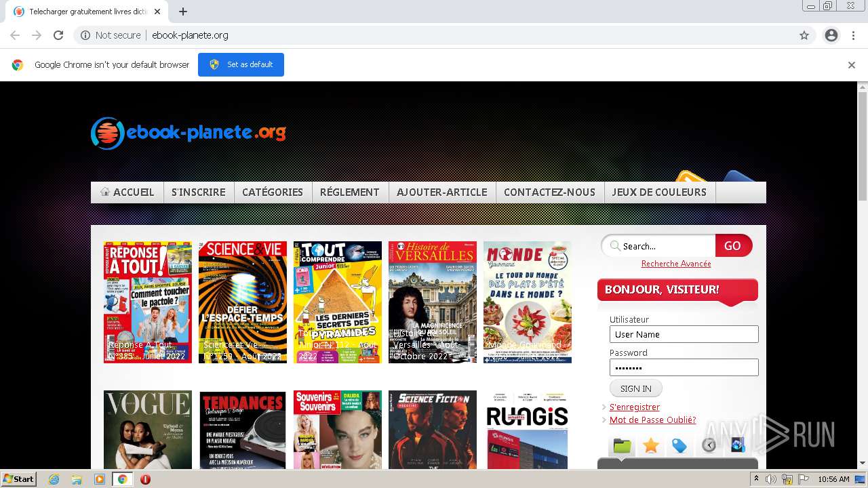Open a new browser tab

coord(183,12)
